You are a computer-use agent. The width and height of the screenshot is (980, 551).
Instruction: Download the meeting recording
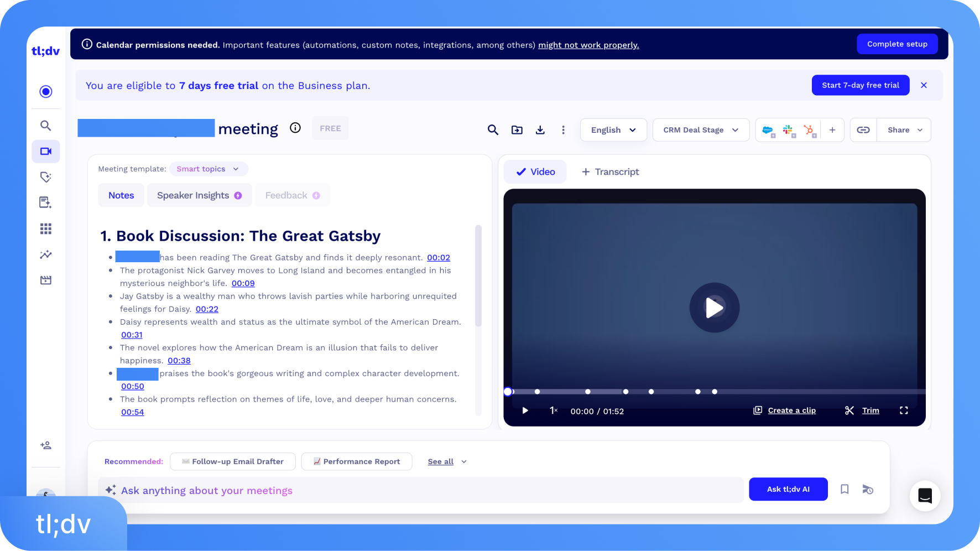pos(540,129)
